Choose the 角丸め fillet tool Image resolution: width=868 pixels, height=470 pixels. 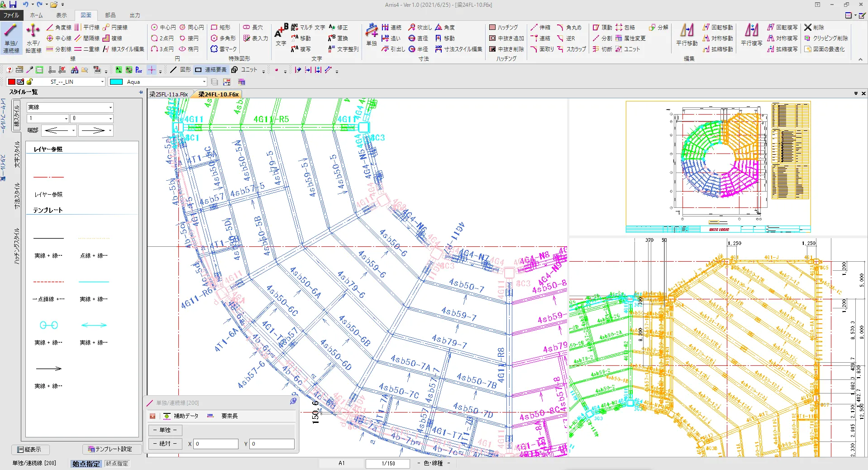click(569, 28)
